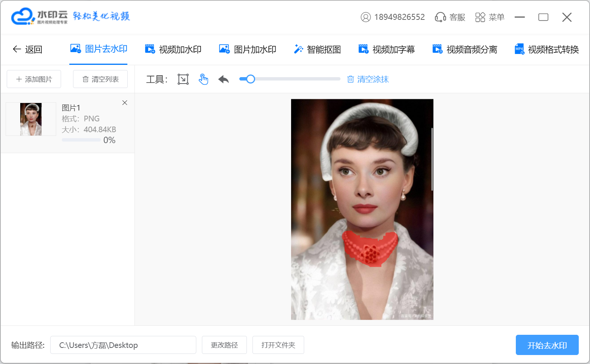Click the 开始去水印 button
This screenshot has width=590, height=364.
click(x=547, y=345)
